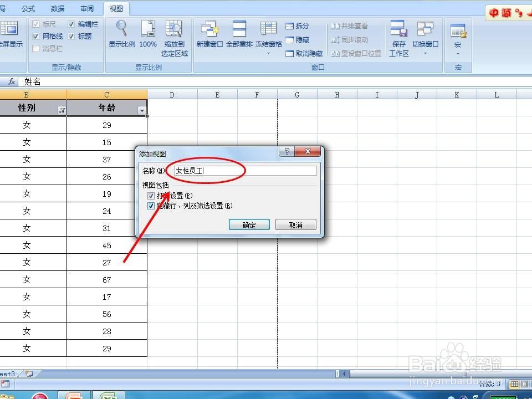Viewport: 532px width, 399px height.
Task: Open the dialog help question-mark button
Action: tap(287, 151)
